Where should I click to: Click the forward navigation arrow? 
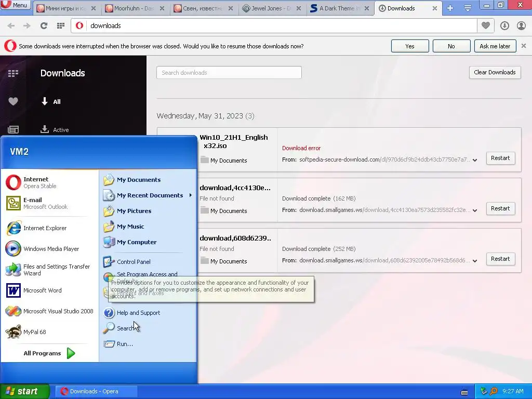pos(27,26)
